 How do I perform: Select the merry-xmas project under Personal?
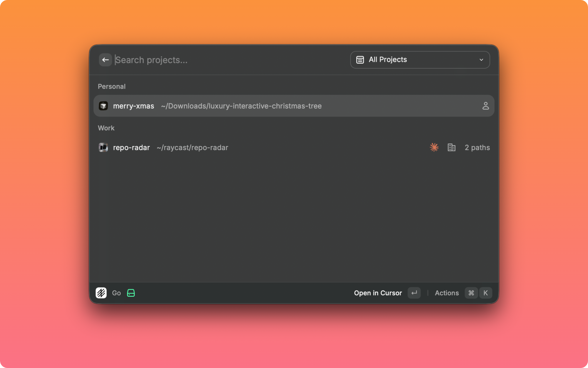coord(235,106)
